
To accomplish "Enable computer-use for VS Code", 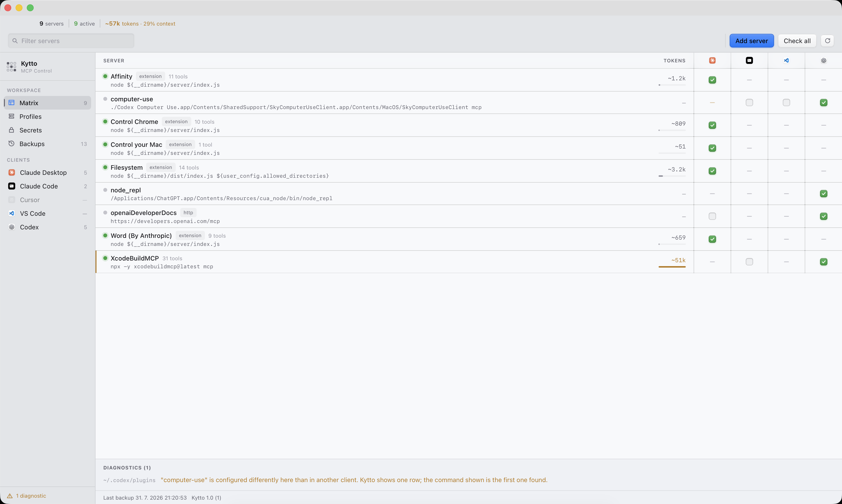I will (786, 103).
